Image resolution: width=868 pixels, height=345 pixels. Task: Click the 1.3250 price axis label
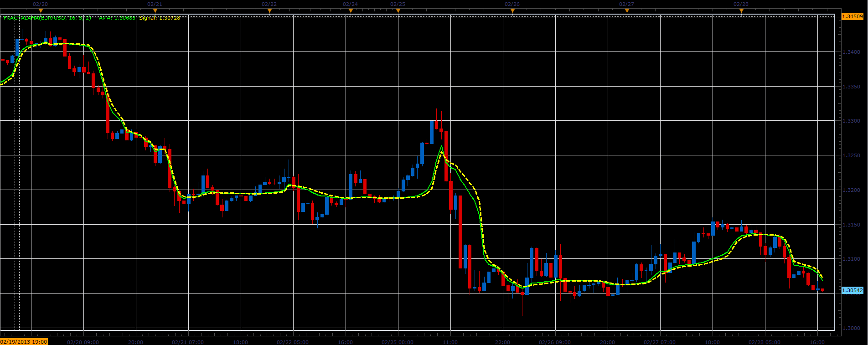(852, 156)
